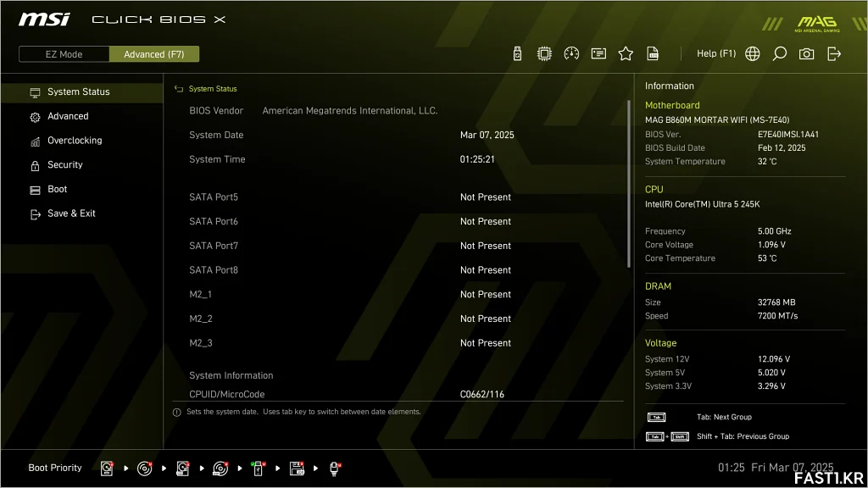Click the Core Temperature value 53 °C

(767, 258)
